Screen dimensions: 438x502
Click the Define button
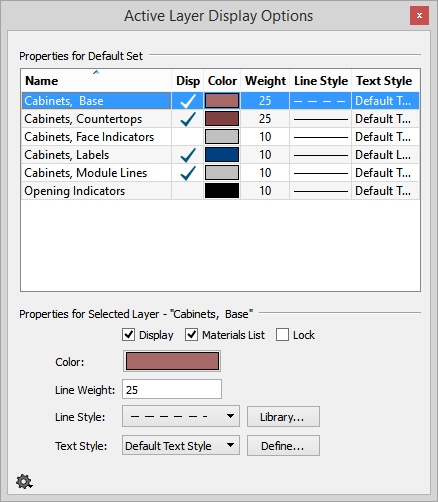283,446
